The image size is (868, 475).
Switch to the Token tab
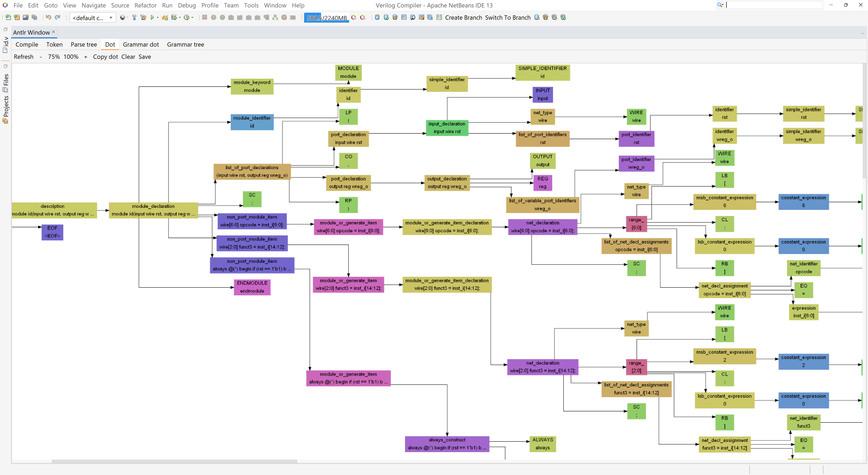54,45
